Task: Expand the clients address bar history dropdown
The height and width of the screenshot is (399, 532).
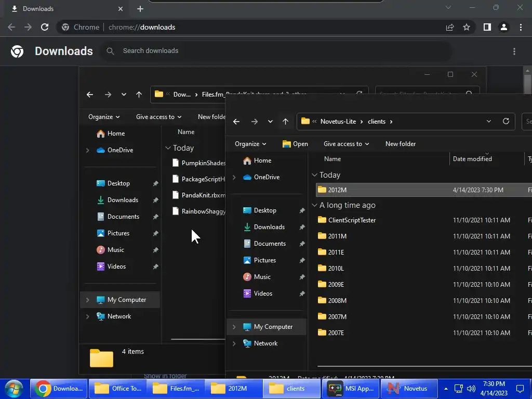Action: click(488, 121)
